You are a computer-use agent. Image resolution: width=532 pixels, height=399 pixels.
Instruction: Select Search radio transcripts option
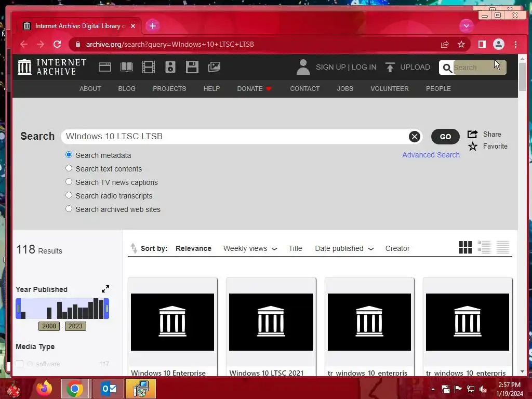(69, 195)
